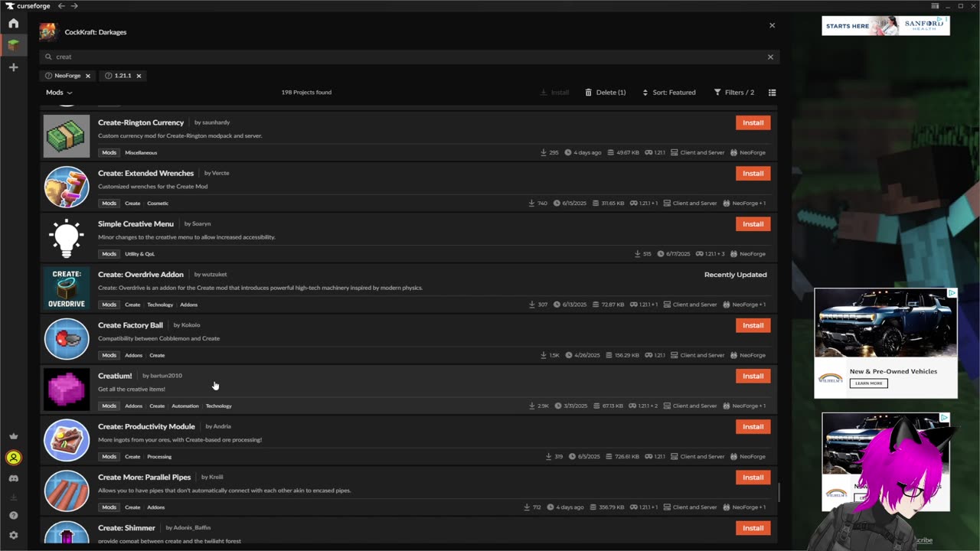The height and width of the screenshot is (551, 980).
Task: Open the Sort: Featured dropdown
Action: (x=668, y=93)
